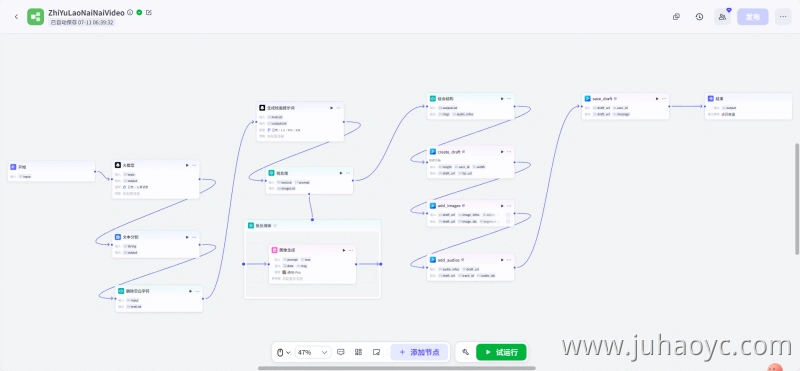Edit the ZhiYuLaoNaiNaiVideo workflow name

[x=148, y=12]
